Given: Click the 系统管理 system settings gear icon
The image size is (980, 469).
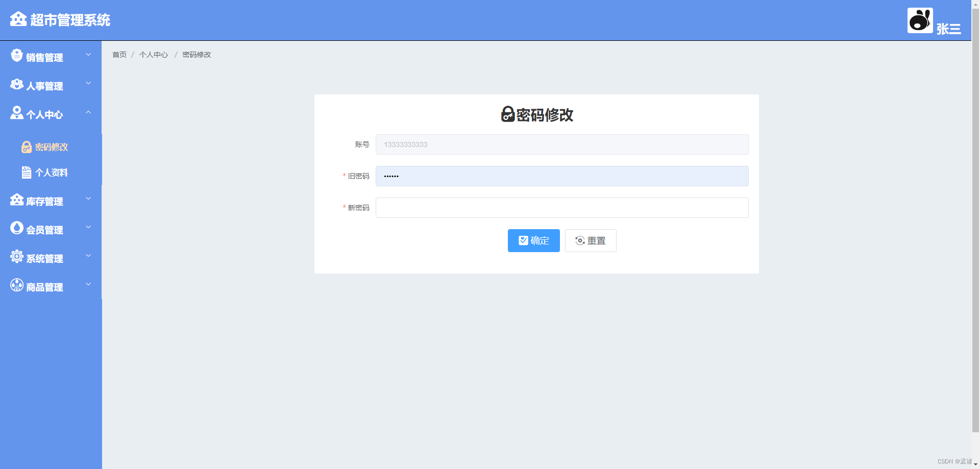Looking at the screenshot, I should coord(17,257).
